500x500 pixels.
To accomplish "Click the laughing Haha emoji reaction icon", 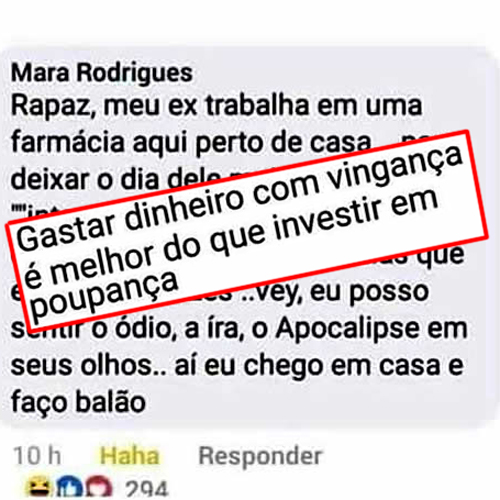I will [40, 489].
